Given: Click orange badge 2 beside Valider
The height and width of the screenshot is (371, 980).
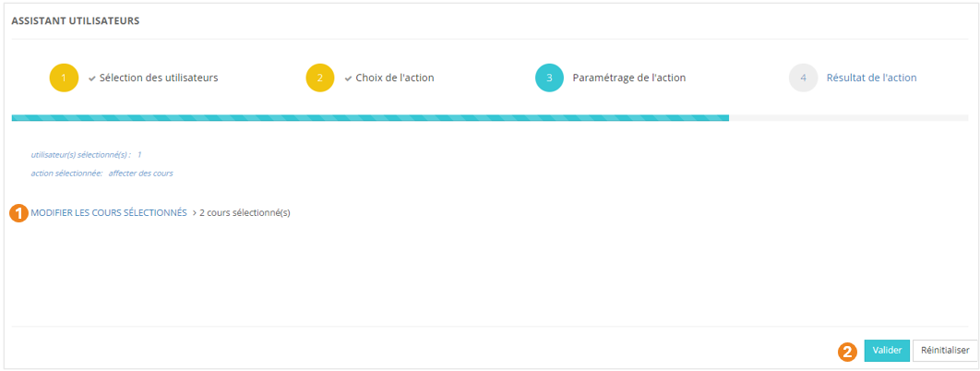Looking at the screenshot, I should (x=847, y=351).
